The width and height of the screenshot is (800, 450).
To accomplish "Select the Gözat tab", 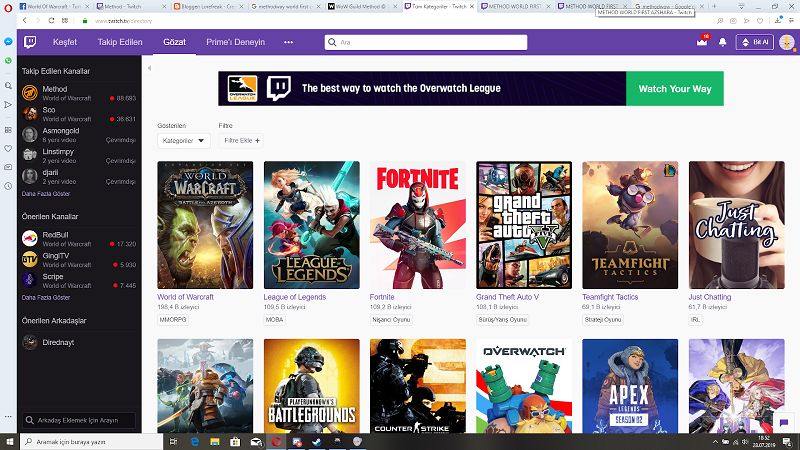I will (x=174, y=42).
